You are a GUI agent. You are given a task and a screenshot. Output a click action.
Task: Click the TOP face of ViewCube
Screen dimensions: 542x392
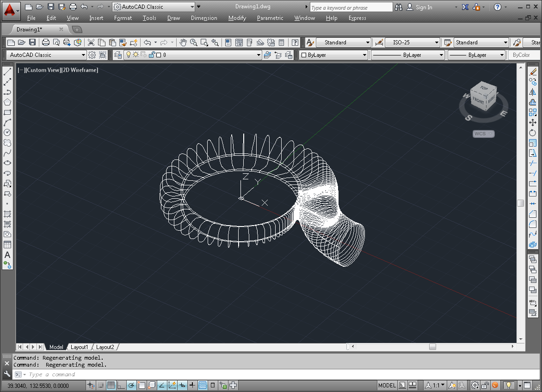[x=484, y=88]
